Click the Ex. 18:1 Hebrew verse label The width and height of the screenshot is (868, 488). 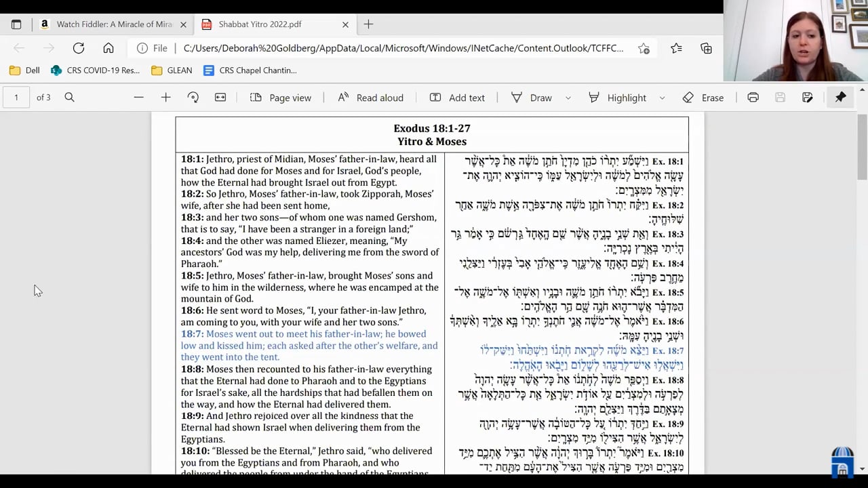click(x=668, y=162)
